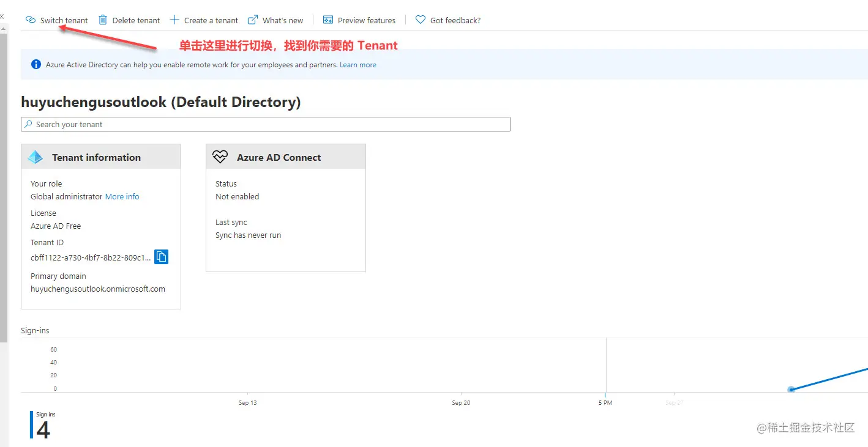Click Got feedback? in the toolbar
Image resolution: width=868 pixels, height=447 pixels.
point(448,20)
